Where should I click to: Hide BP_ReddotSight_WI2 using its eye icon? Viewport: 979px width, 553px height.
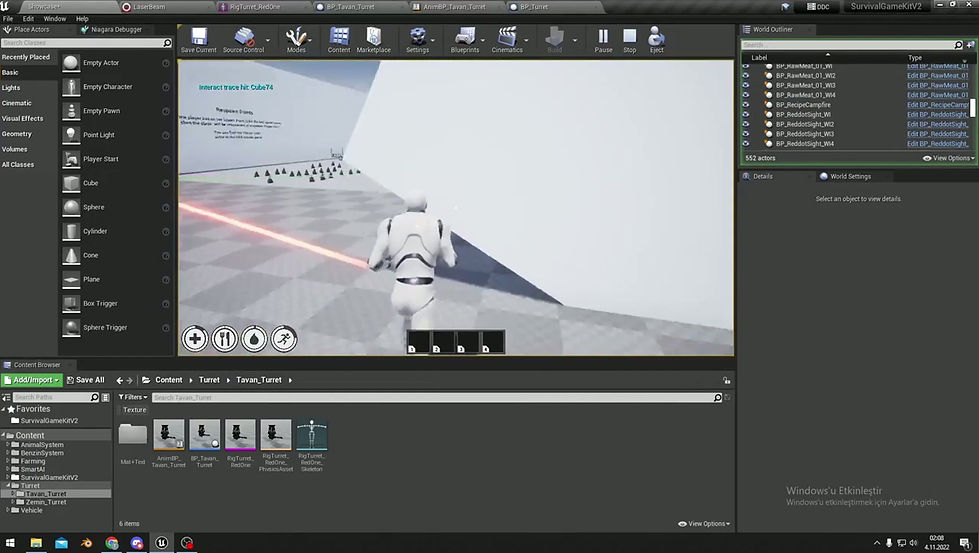click(x=746, y=124)
